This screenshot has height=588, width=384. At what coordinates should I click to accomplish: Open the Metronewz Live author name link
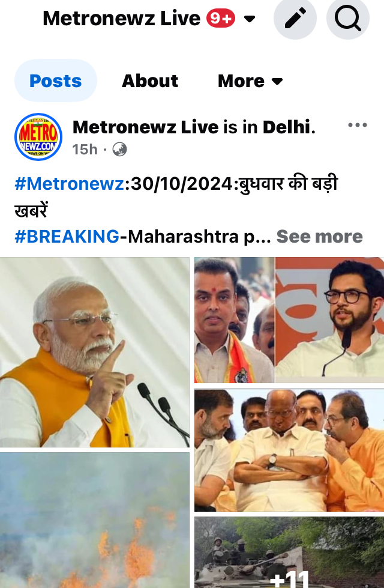coord(145,127)
